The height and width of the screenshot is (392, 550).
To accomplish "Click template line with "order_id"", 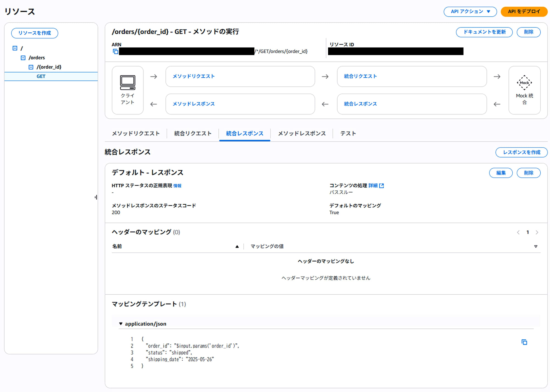I will (x=193, y=346).
